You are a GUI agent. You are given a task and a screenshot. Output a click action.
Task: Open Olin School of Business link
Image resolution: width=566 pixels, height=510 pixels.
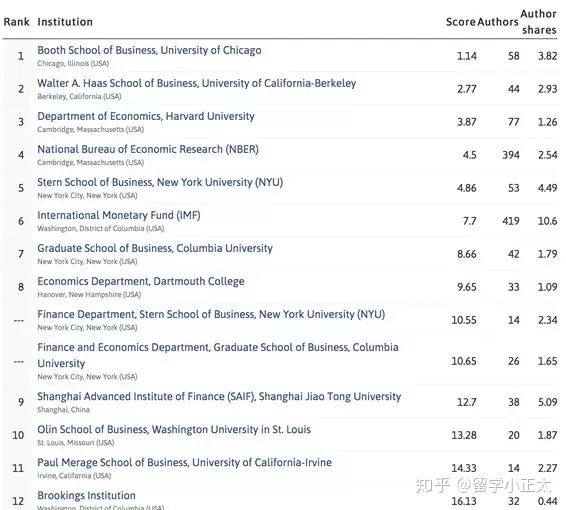(174, 430)
